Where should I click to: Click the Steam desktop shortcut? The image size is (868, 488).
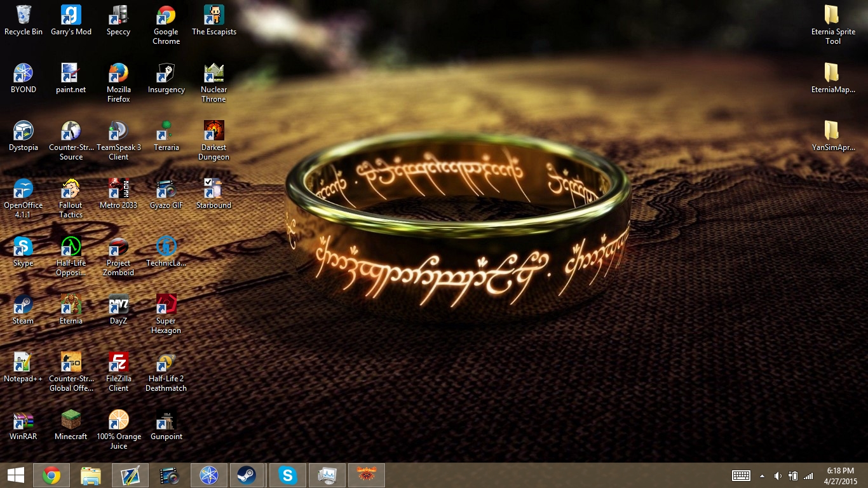24,309
